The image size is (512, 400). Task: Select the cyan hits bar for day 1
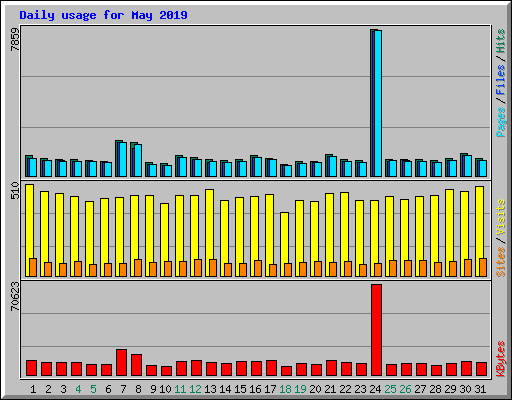[33, 167]
